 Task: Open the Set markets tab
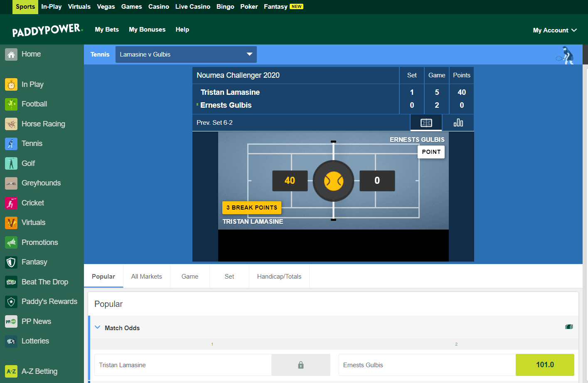click(229, 277)
